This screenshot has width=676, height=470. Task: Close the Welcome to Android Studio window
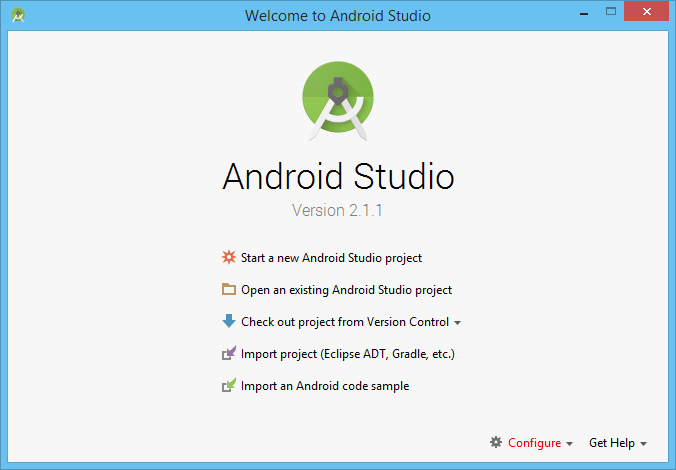(x=647, y=12)
